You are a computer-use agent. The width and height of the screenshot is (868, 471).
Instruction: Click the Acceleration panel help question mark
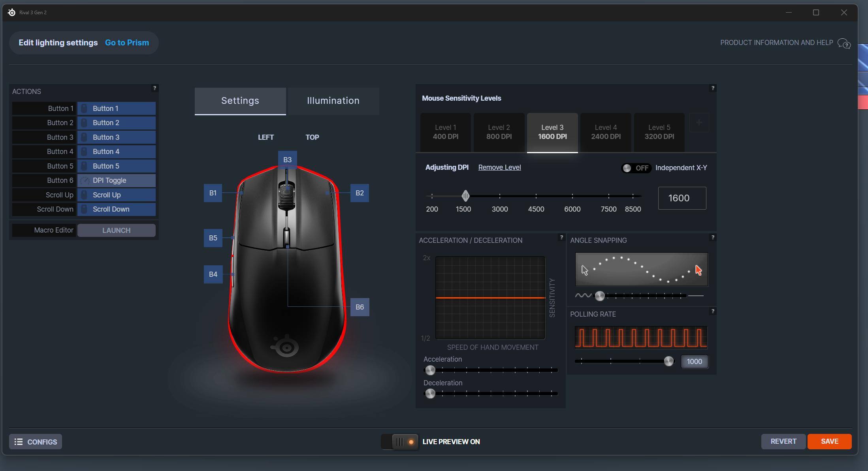coord(561,237)
